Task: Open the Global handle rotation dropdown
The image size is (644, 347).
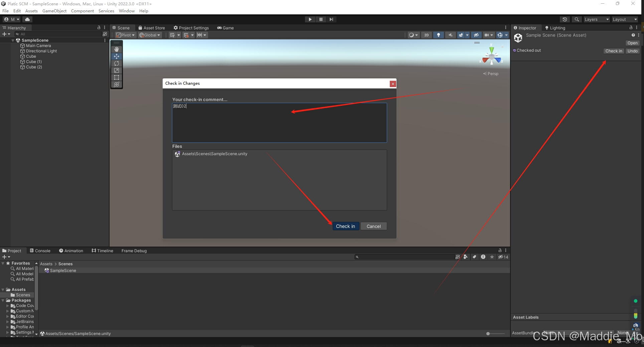Action: pos(150,35)
